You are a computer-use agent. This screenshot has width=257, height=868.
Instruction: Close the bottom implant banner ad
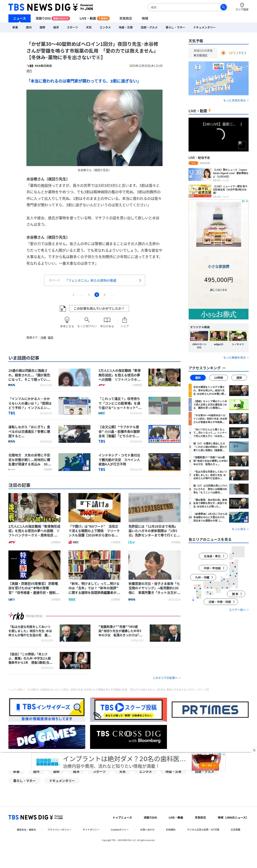point(254,750)
